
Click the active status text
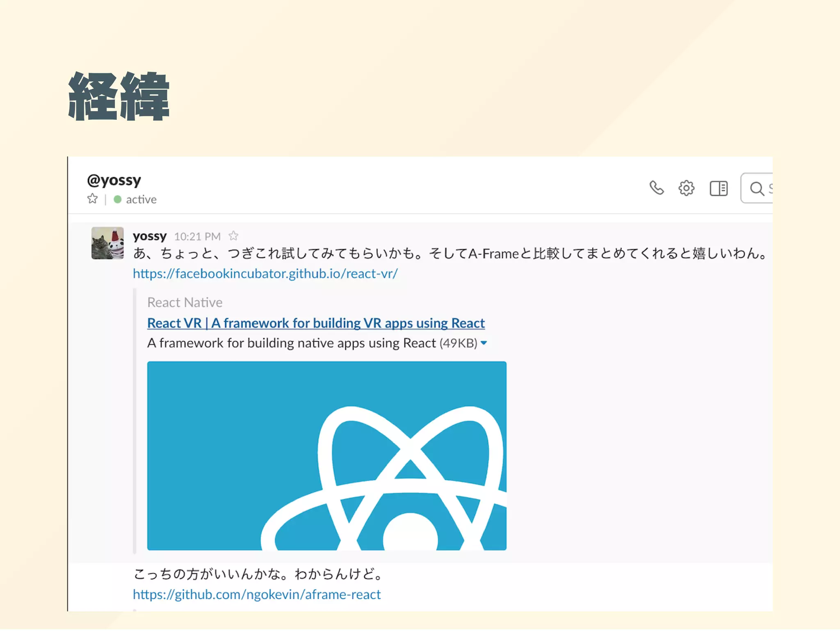click(x=141, y=199)
